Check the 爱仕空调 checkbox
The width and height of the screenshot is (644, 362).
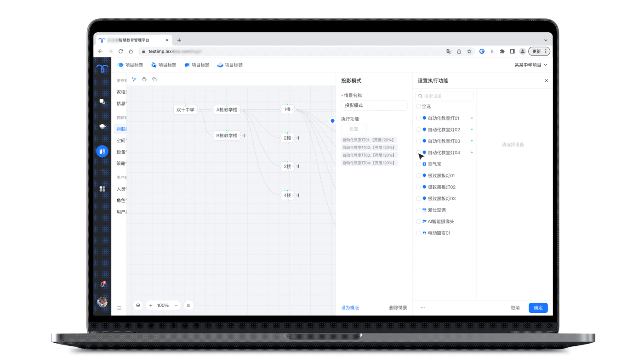(418, 210)
